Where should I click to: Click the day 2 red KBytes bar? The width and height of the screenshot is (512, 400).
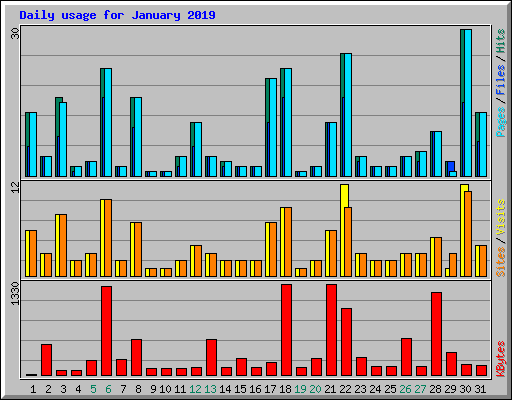pyautogui.click(x=46, y=360)
